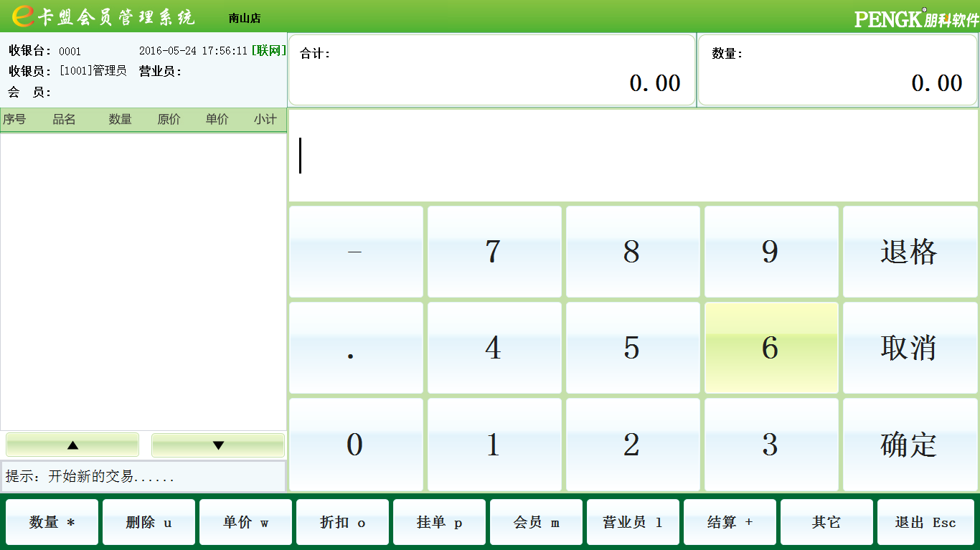Tap the highlighted keypad digit 6
Image resolution: width=980 pixels, height=550 pixels.
pos(771,348)
